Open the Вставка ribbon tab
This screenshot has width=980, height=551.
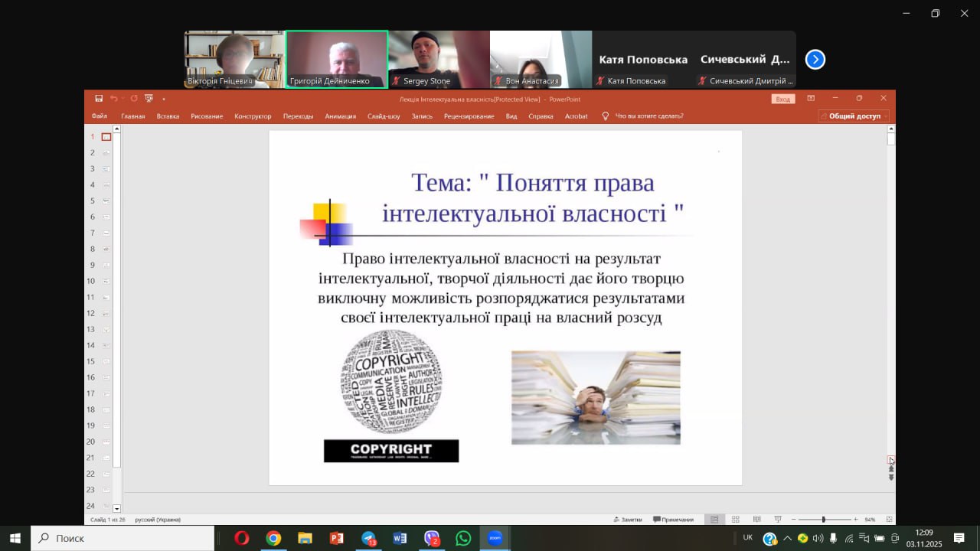[168, 116]
